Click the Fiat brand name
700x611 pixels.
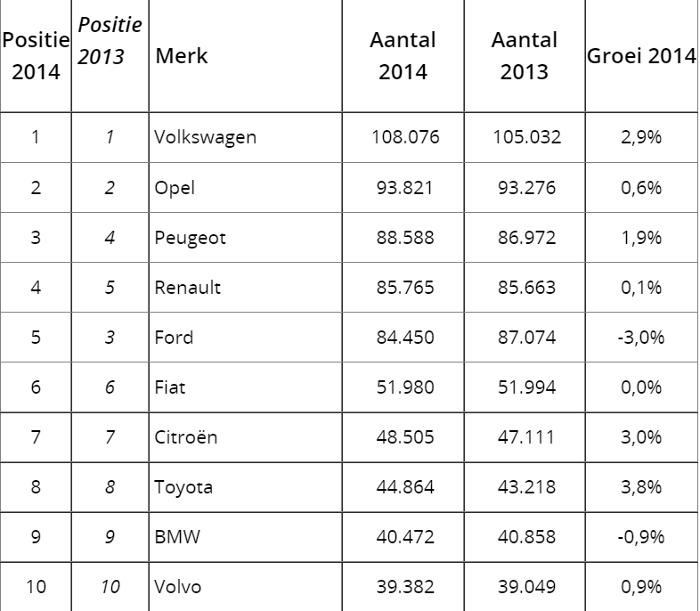[169, 387]
